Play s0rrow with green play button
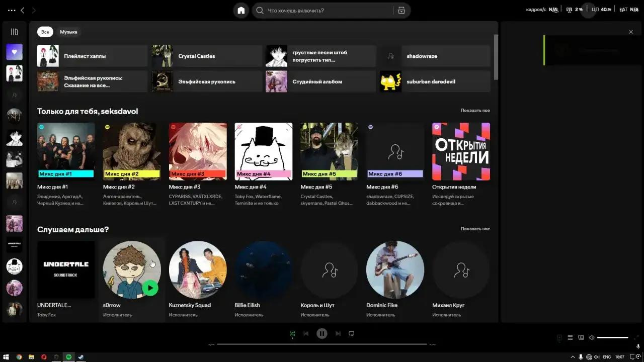 point(150,288)
